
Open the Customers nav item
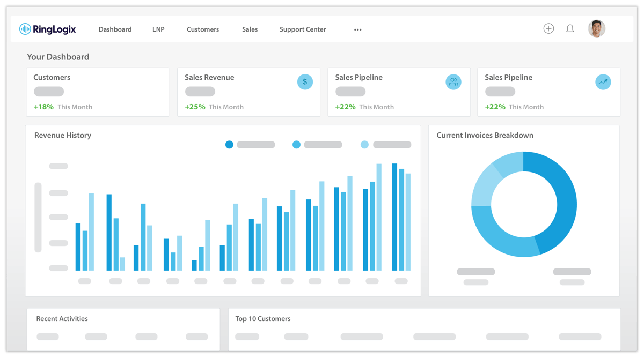(x=203, y=29)
